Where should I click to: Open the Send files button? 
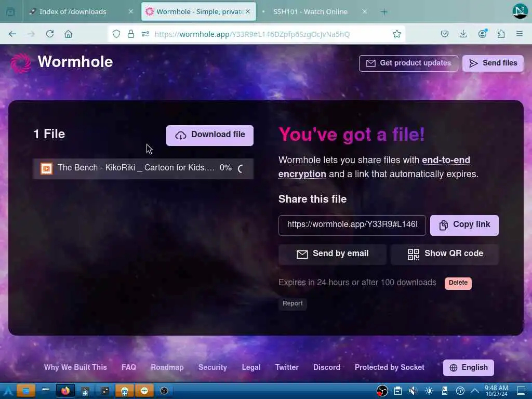point(493,63)
